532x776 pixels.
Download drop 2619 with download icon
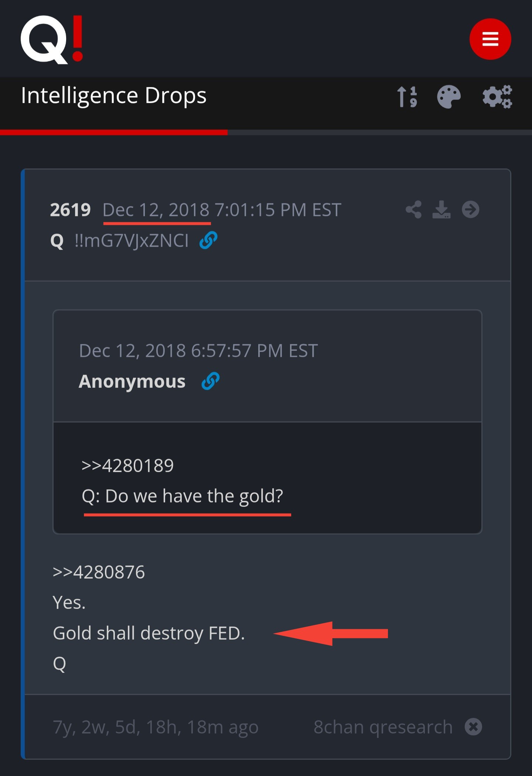tap(441, 210)
